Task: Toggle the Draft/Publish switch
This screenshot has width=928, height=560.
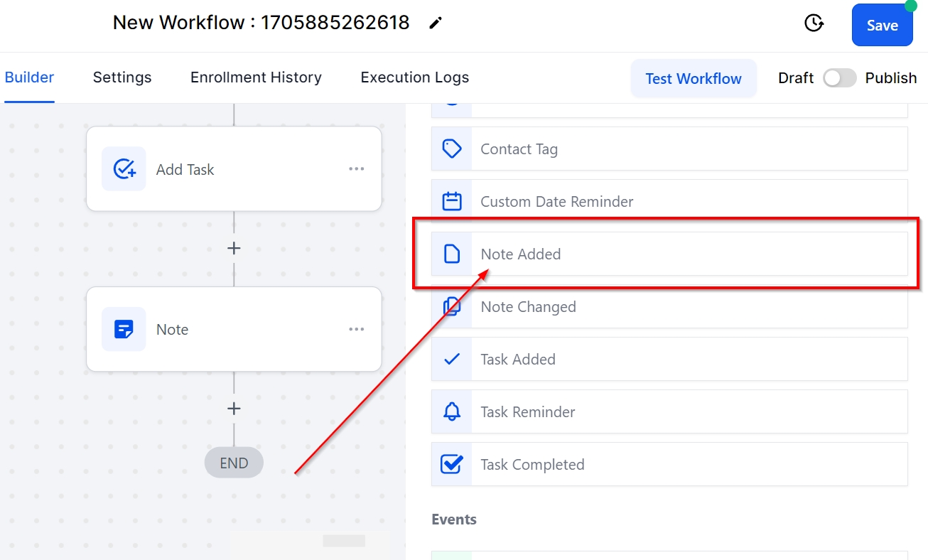Action: pos(839,78)
